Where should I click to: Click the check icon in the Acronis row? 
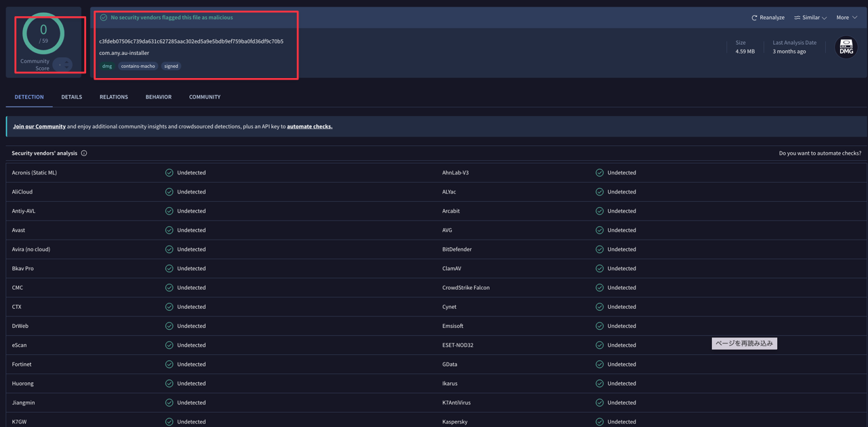170,172
